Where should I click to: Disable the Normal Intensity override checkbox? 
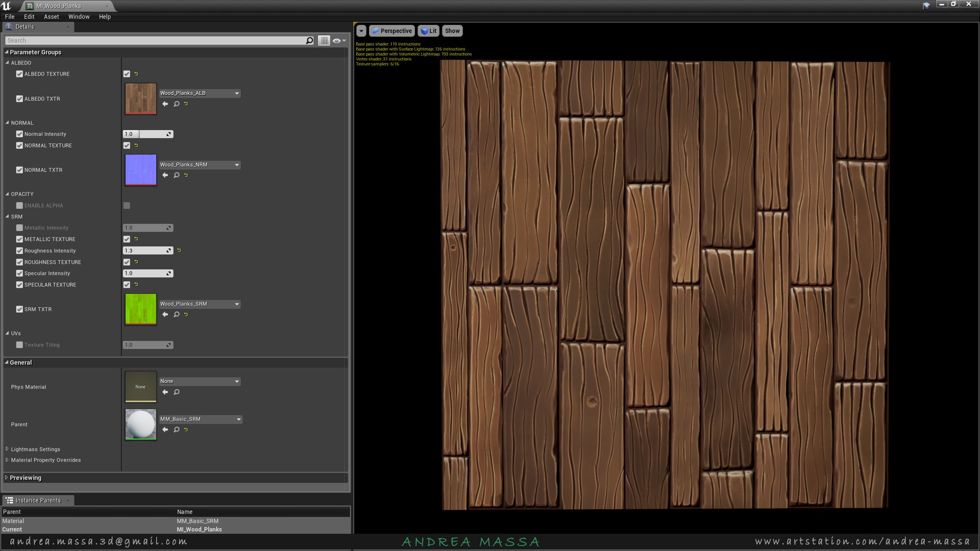pyautogui.click(x=19, y=134)
